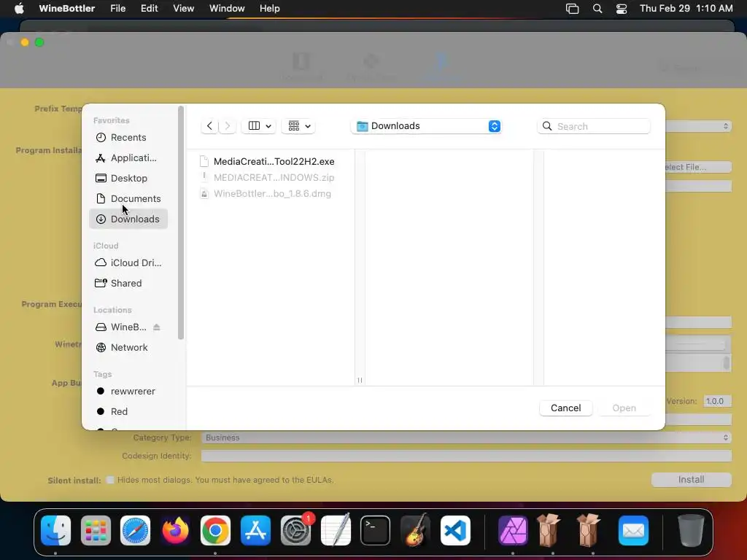
Task: Open the column view mode dropdown
Action: point(259,126)
